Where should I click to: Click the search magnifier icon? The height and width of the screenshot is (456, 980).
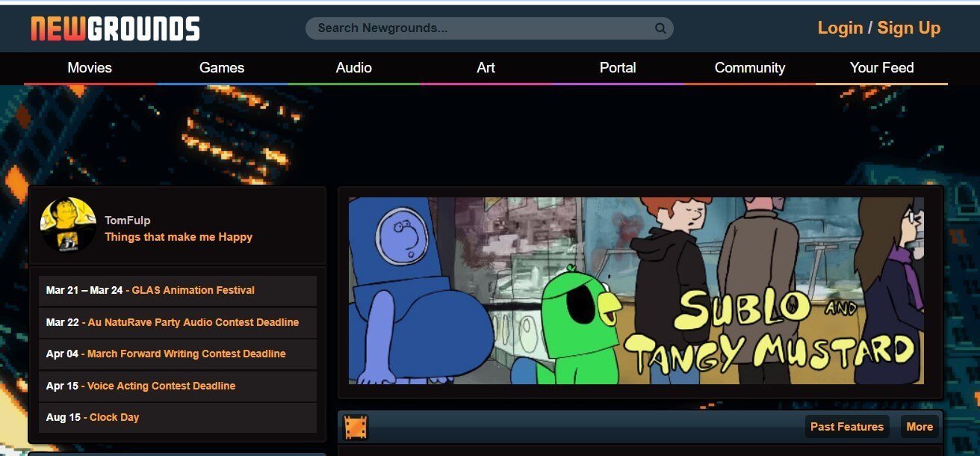pos(660,28)
